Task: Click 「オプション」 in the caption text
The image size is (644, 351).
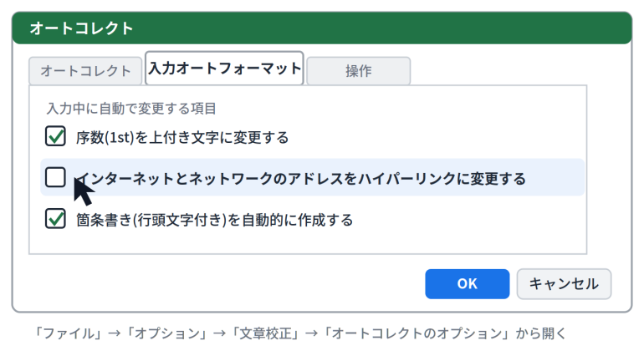Action: pos(166,333)
